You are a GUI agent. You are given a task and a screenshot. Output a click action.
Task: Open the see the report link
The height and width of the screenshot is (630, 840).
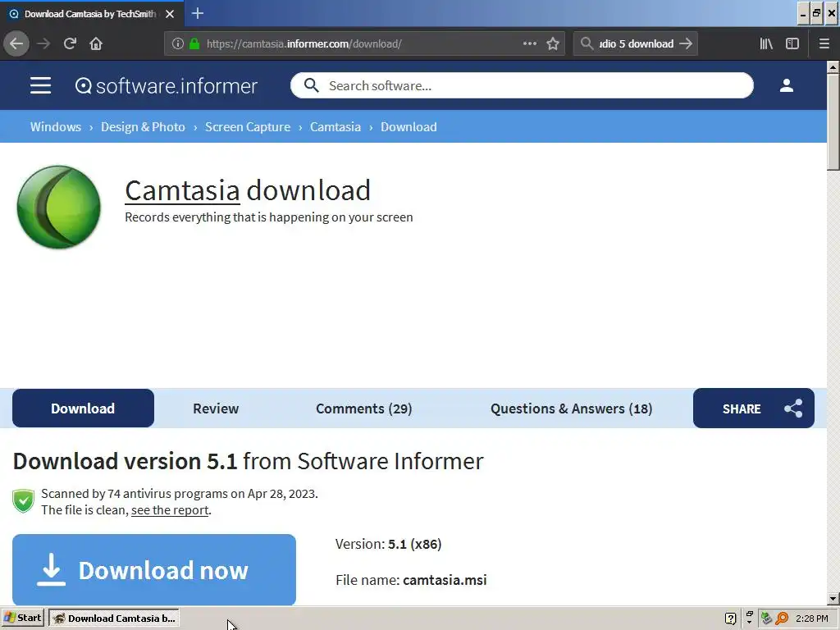click(170, 510)
